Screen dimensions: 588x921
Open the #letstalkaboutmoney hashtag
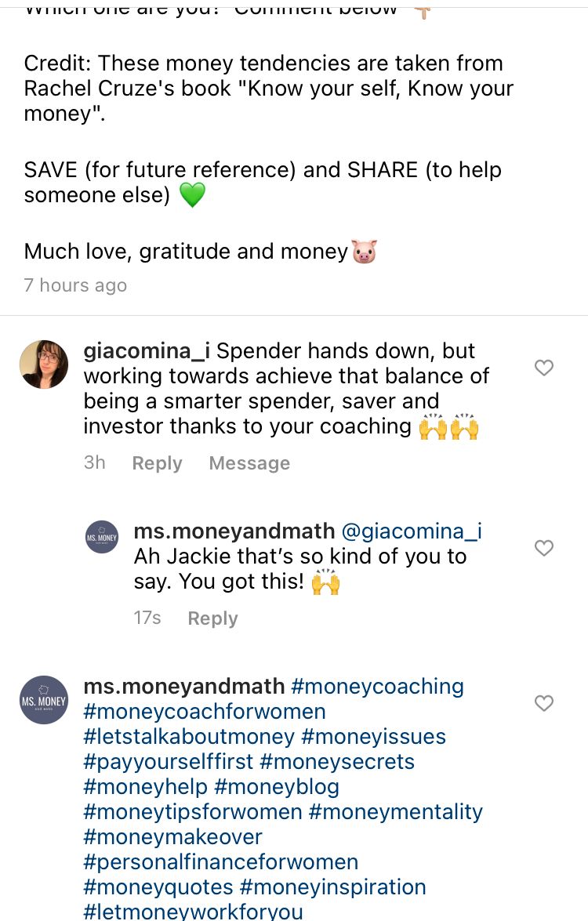point(189,737)
